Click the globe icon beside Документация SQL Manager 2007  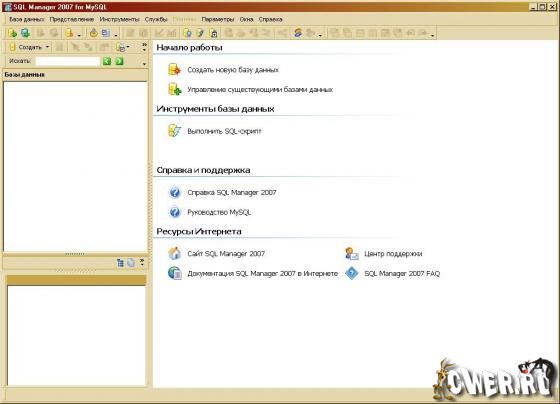tap(175, 273)
